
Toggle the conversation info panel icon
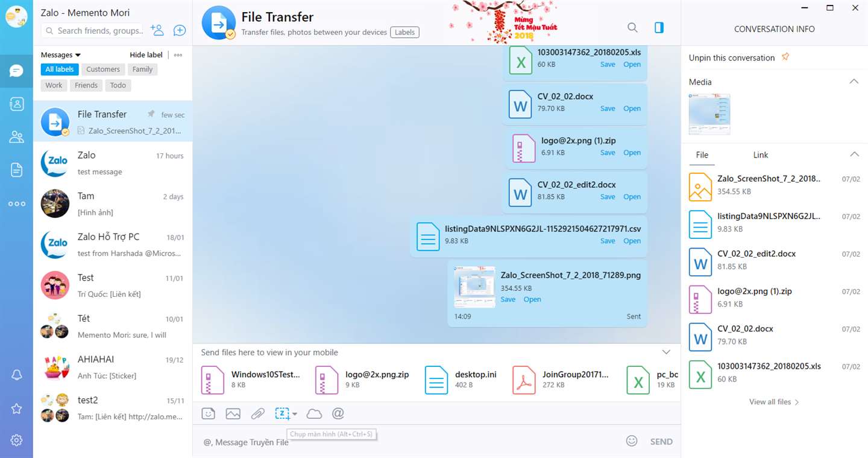[x=659, y=27]
